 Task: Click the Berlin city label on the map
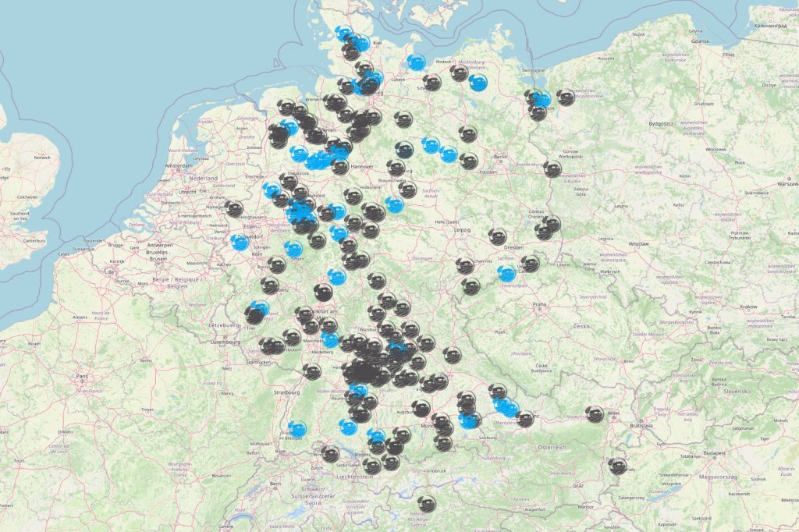[x=499, y=156]
